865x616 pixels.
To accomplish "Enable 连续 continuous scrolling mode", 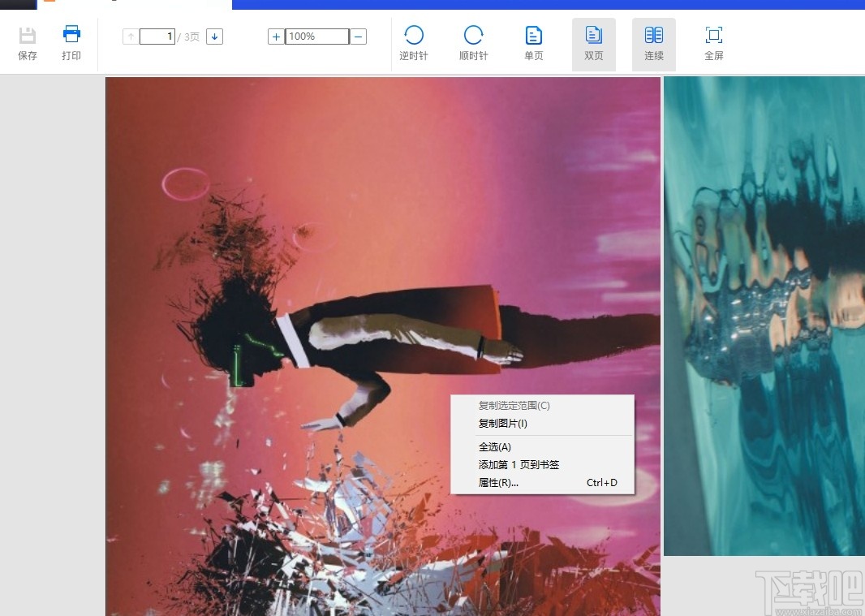I will tap(653, 42).
